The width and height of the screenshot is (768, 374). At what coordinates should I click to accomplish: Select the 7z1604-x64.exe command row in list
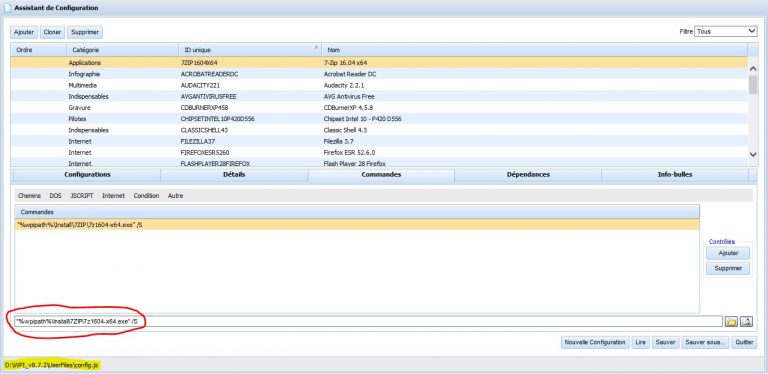pos(357,224)
